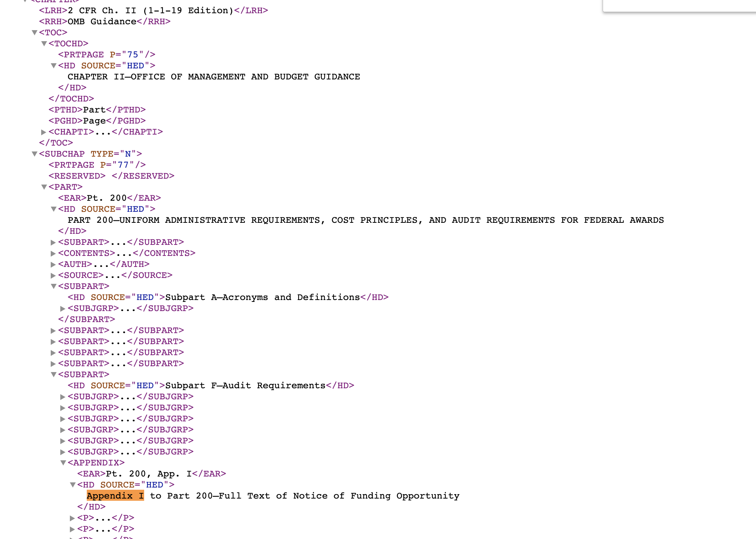756x539 pixels.
Task: Click 'Subpart A—Acronyms and Definitions' text
Action: point(263,297)
